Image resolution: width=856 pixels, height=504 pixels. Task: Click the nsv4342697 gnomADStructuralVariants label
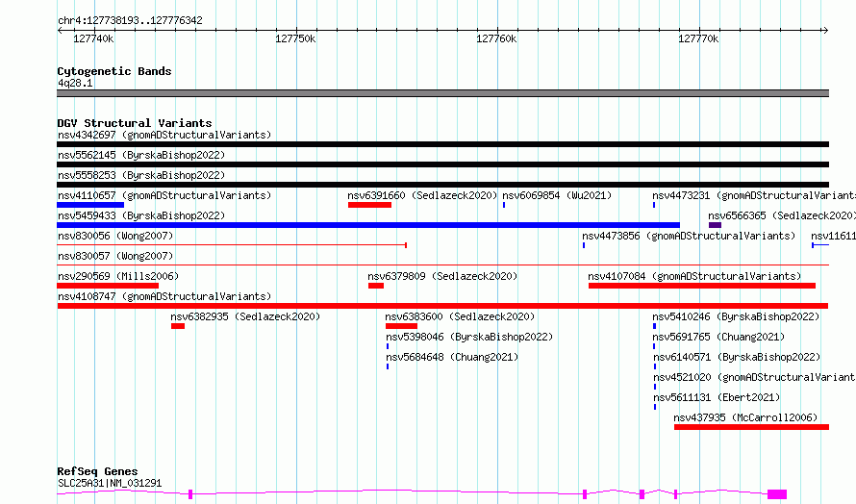[x=164, y=135]
